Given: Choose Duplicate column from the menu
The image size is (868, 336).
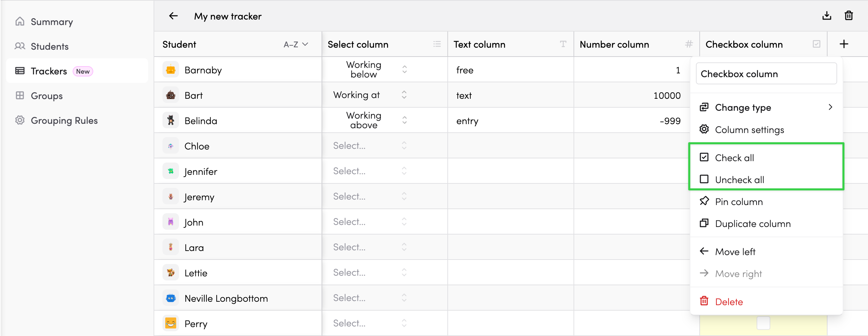Looking at the screenshot, I should [x=752, y=224].
